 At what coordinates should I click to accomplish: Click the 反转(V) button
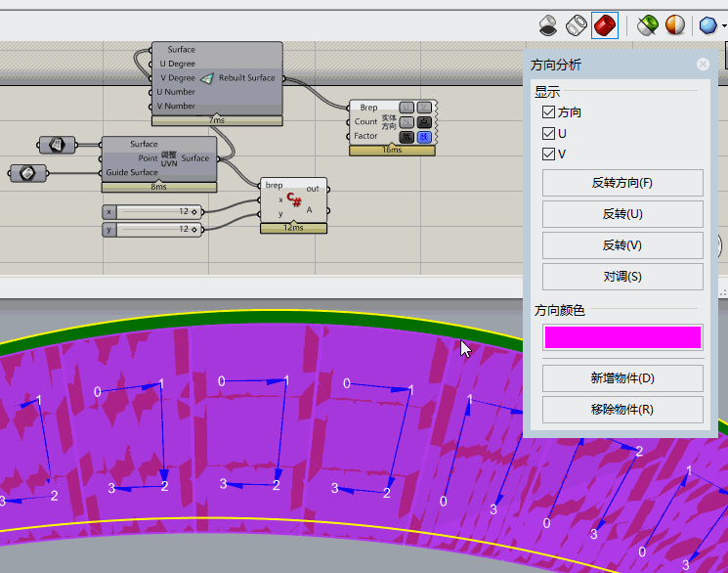622,244
